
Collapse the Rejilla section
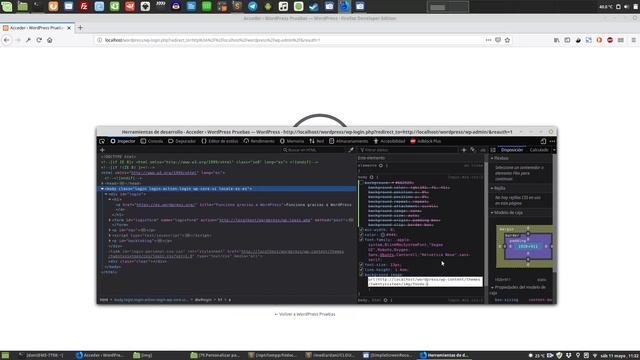pos(492,188)
